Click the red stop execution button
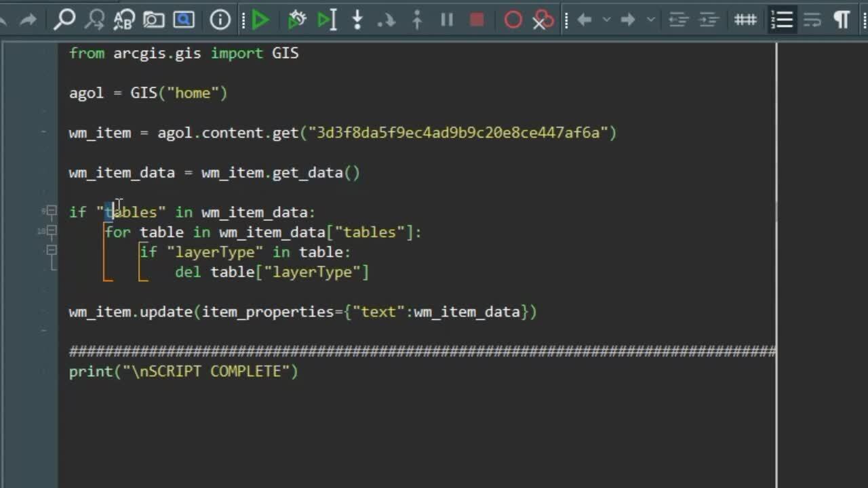This screenshot has width=868, height=488. click(x=477, y=20)
